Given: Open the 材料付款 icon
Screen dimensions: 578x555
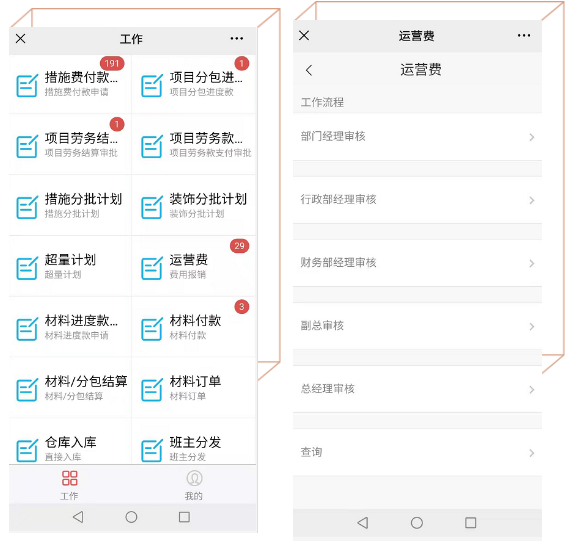Looking at the screenshot, I should click(152, 329).
